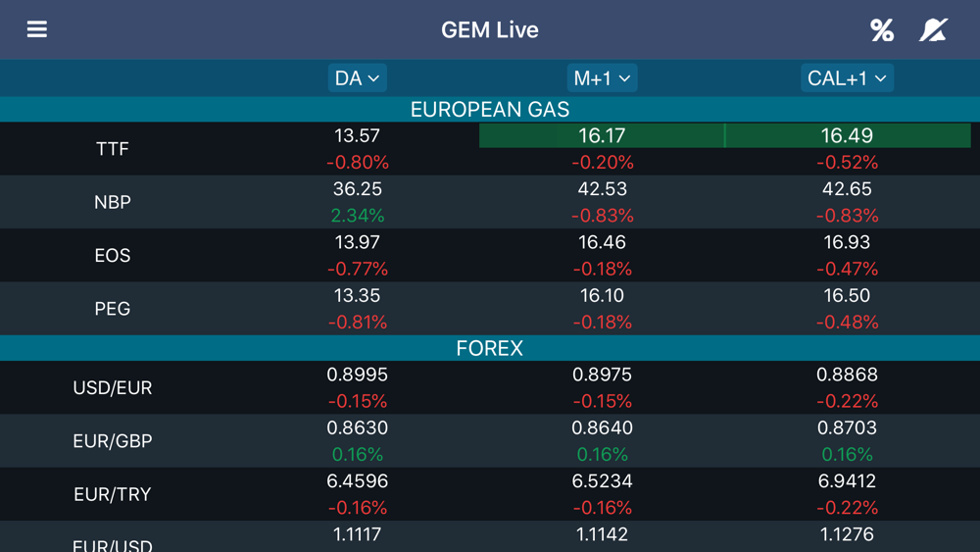Toggle percentage display mode
Viewport: 980px width, 552px height.
tap(882, 30)
